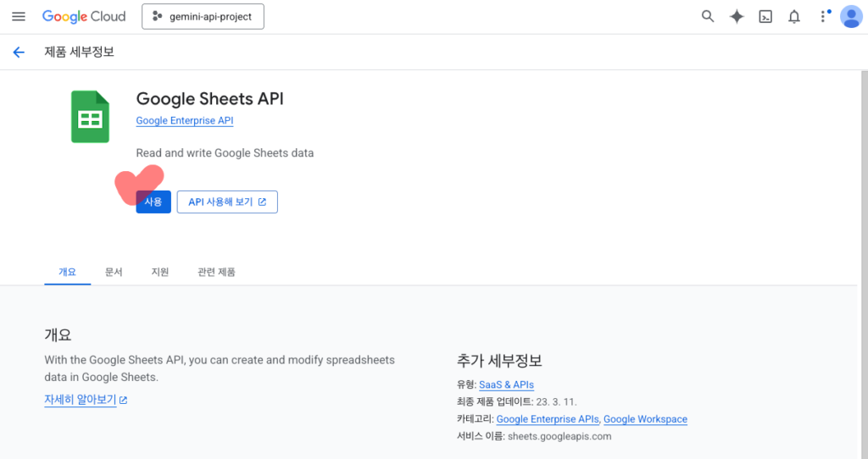Switch to the 지원 tab
Screen dimensions: 868x459
point(160,272)
